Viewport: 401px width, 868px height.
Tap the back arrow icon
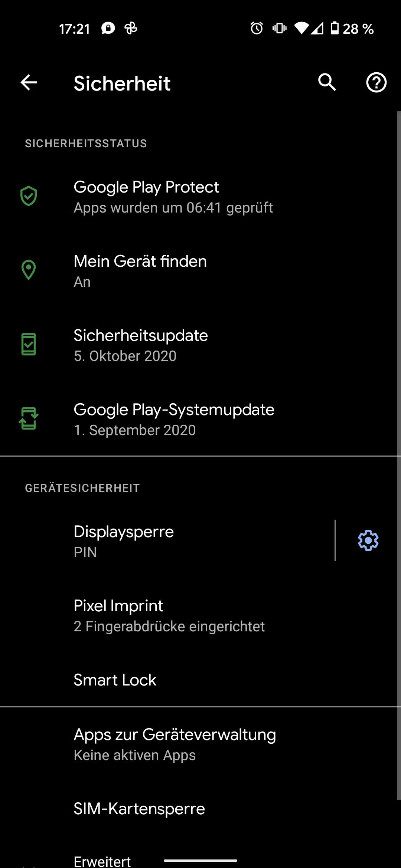29,82
